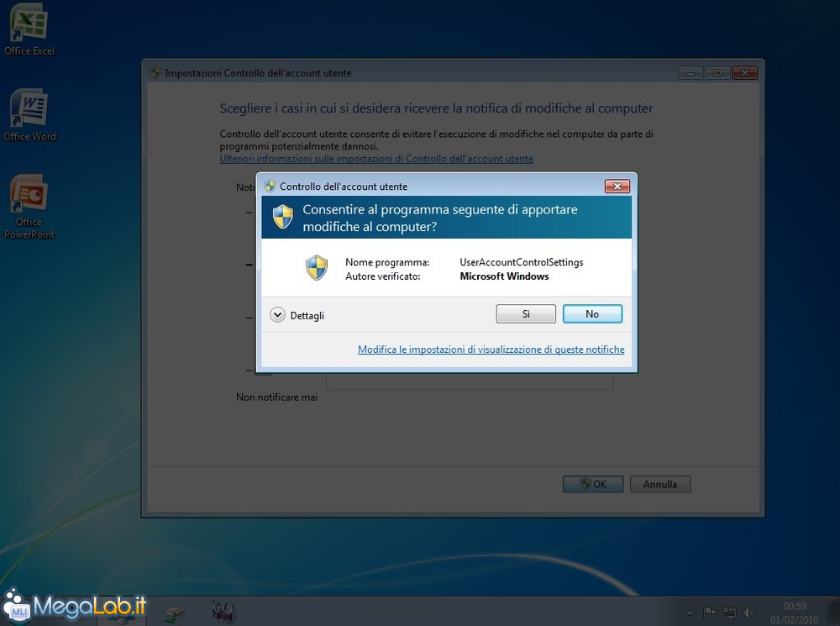Click Annulla in the Impostazioni Controllo window
The width and height of the screenshot is (840, 626).
coord(660,484)
